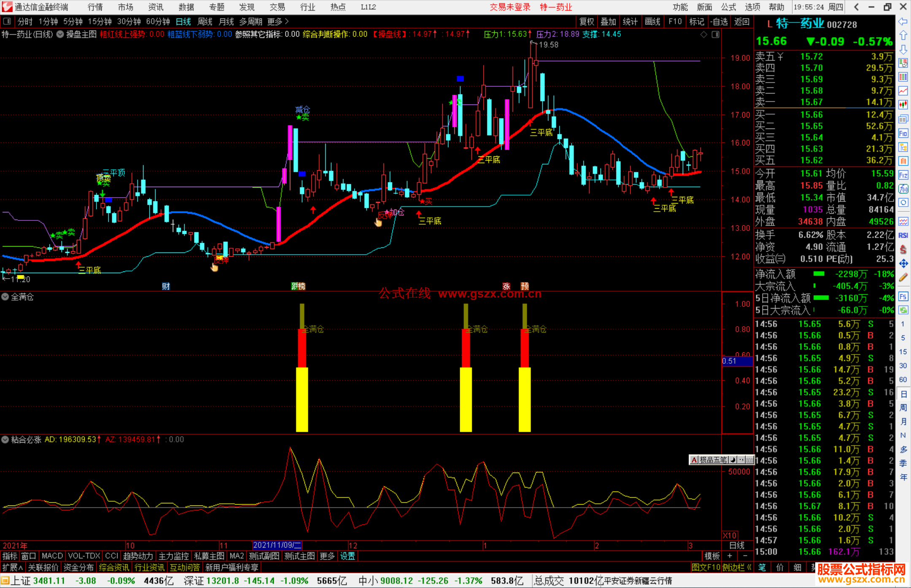The width and height of the screenshot is (911, 588).
Task: Open 复权 adjustment dropdown
Action: click(x=587, y=21)
